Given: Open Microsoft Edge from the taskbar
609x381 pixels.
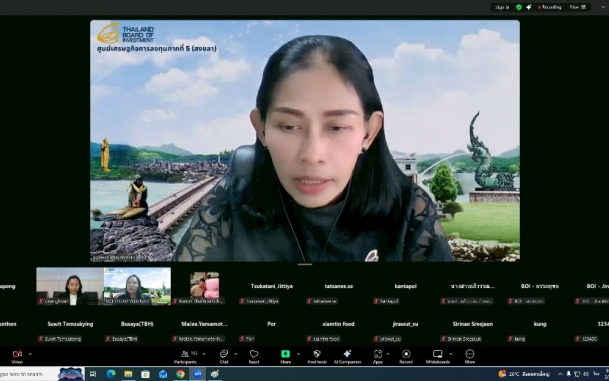Looking at the screenshot, I should [x=111, y=374].
